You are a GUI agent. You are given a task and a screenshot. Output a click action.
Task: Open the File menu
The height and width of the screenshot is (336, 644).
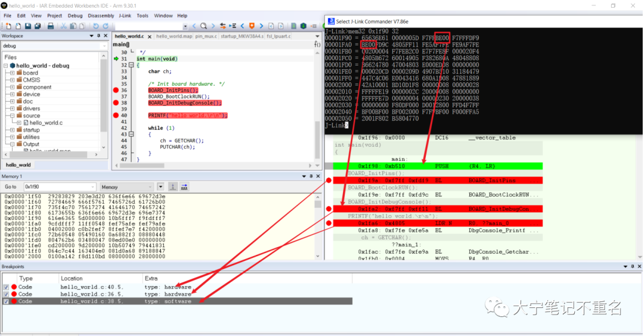click(x=7, y=15)
